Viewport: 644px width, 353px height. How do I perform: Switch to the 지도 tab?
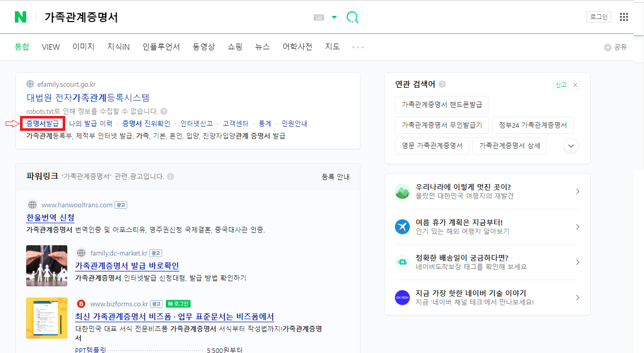coord(332,47)
